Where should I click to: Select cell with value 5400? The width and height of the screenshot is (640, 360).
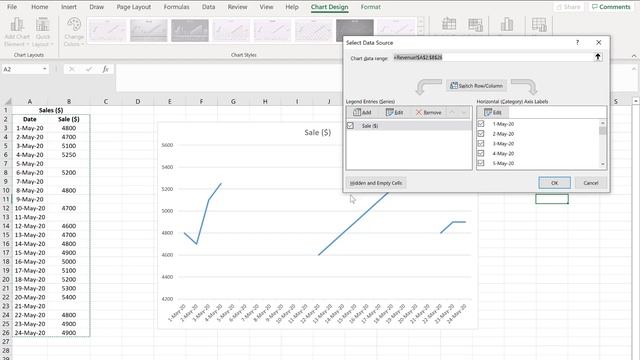pos(69,297)
